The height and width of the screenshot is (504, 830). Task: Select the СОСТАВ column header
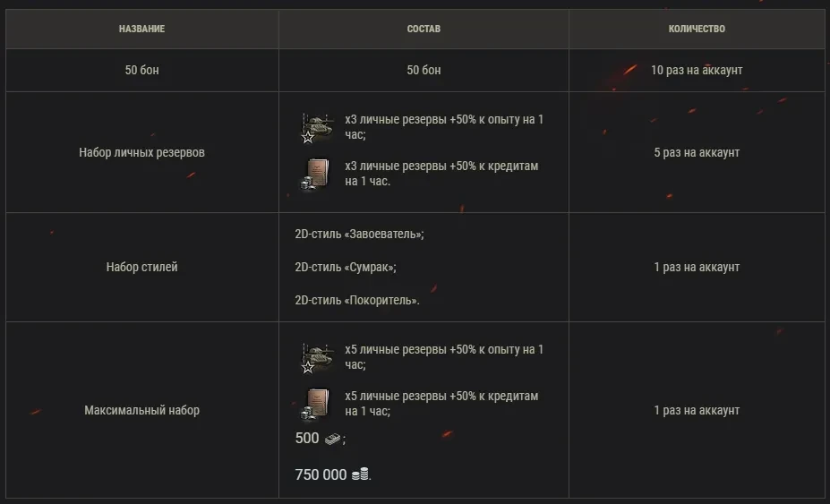tap(424, 29)
